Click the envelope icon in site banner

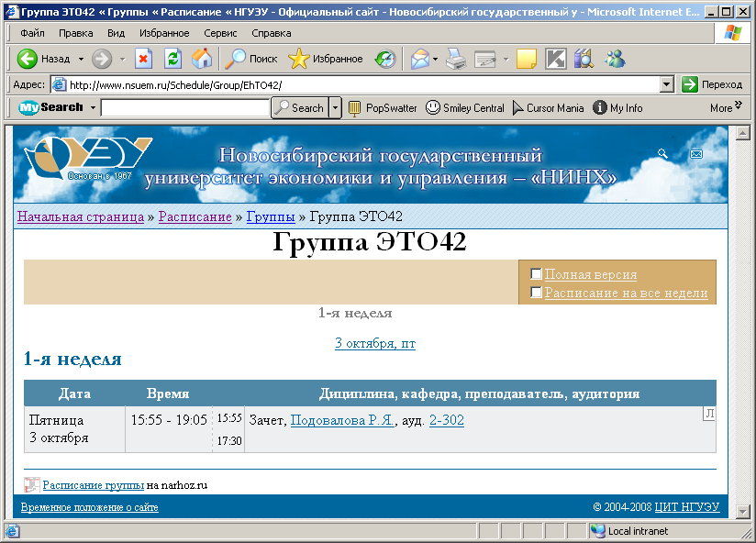click(x=696, y=154)
